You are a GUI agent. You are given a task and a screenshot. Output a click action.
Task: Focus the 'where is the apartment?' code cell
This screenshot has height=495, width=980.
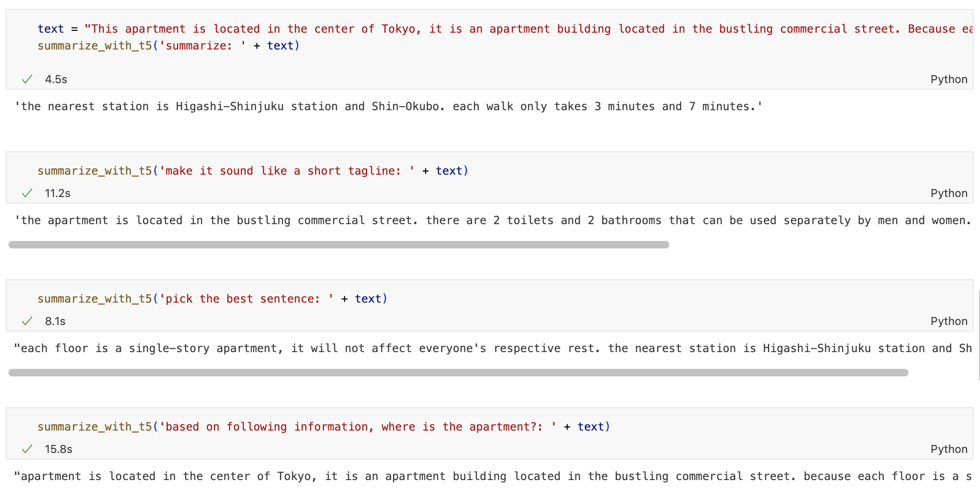pyautogui.click(x=323, y=427)
